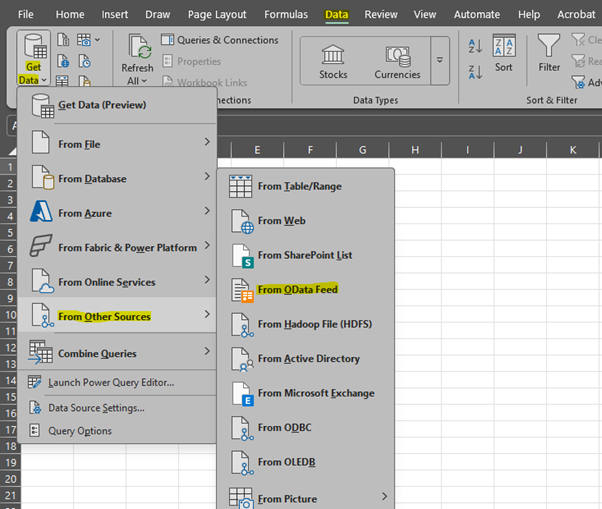This screenshot has height=509, width=602.
Task: Select From Other Sources menu item
Action: point(117,316)
